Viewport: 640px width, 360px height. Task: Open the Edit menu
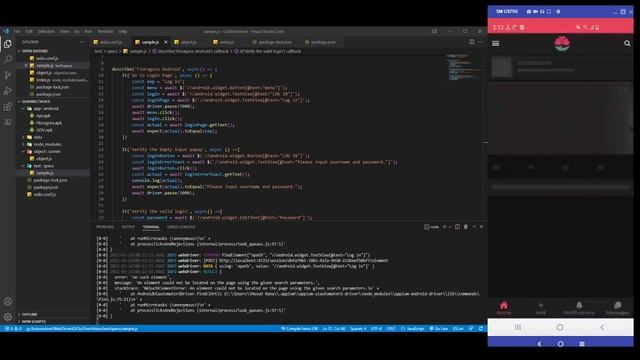[29, 31]
